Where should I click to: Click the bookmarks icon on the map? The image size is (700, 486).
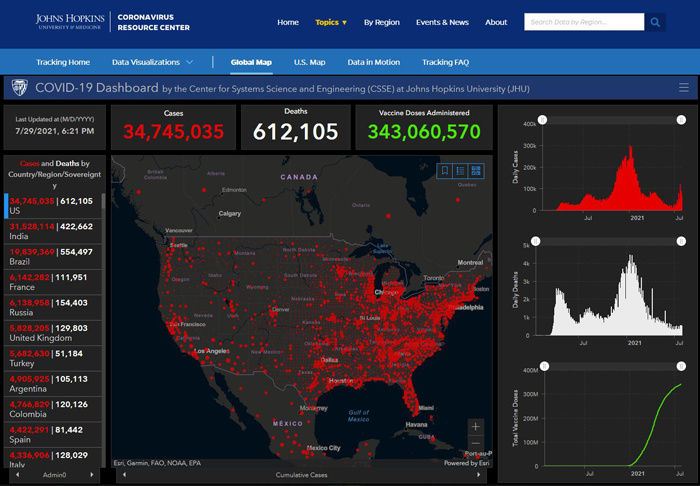pos(445,170)
